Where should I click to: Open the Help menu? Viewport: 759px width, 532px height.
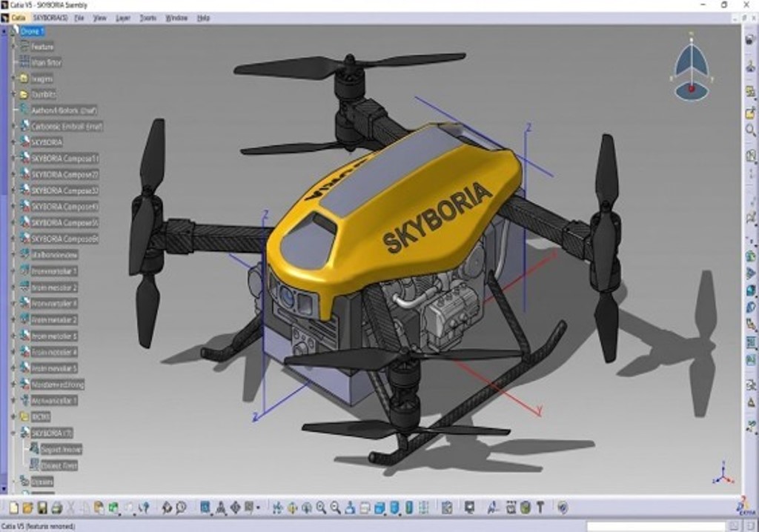[x=203, y=17]
